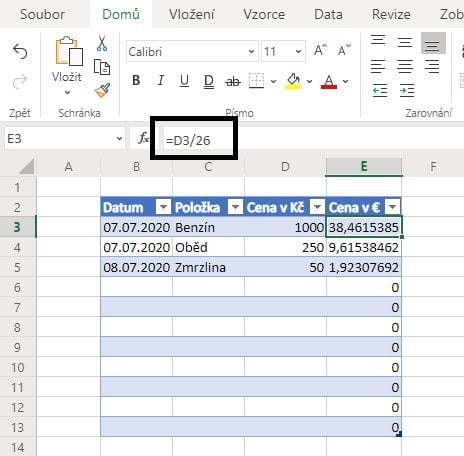Select row 13 header
The width and height of the screenshot is (464, 456).
17,427
